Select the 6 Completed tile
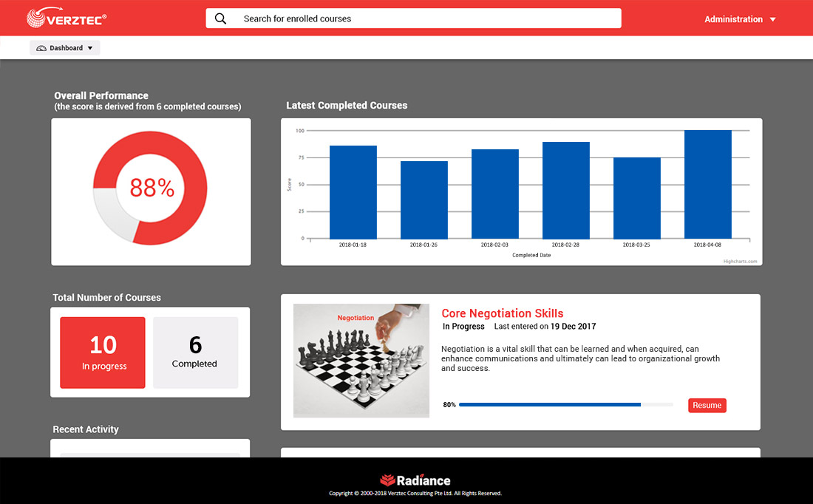Screen dimensions: 813x504 (x=195, y=353)
